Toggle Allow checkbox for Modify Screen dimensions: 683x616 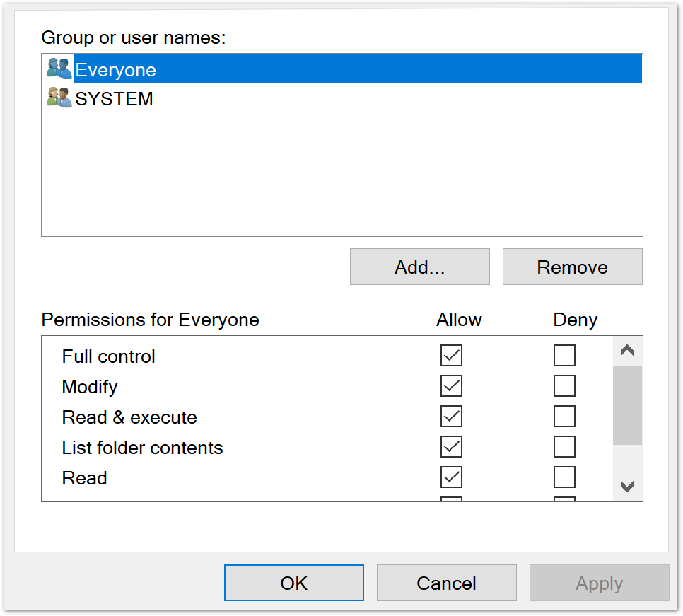click(451, 386)
